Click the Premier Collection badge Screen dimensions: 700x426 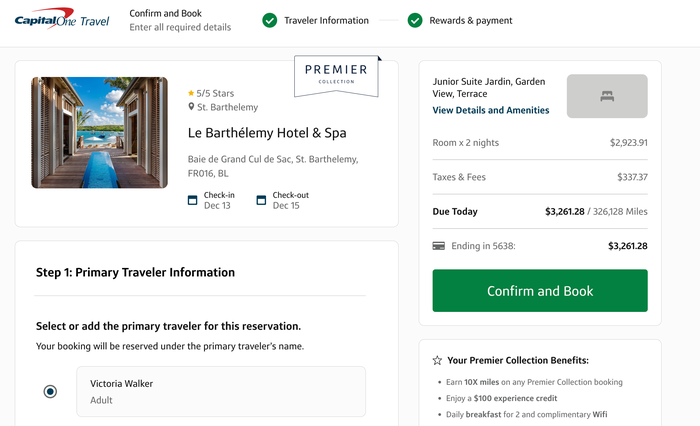tap(336, 75)
